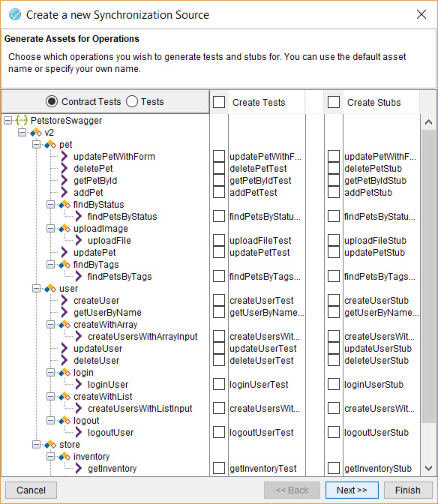Click the scrollbar up arrow

428,122
